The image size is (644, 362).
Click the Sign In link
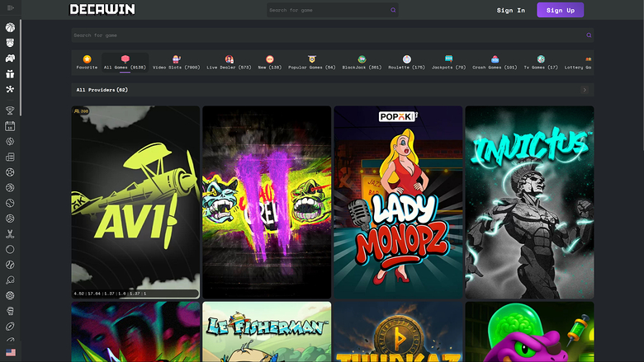(x=510, y=11)
